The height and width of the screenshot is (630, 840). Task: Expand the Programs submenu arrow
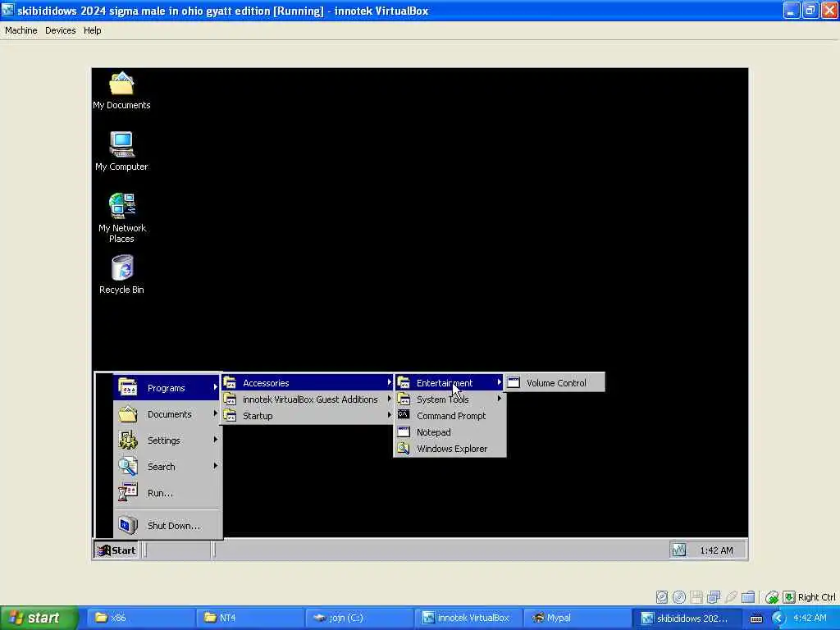(216, 387)
